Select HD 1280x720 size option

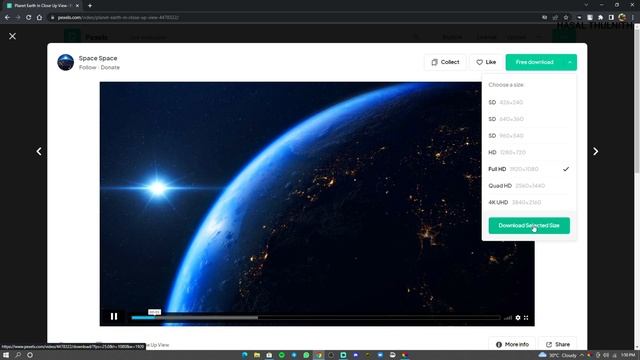point(529,152)
